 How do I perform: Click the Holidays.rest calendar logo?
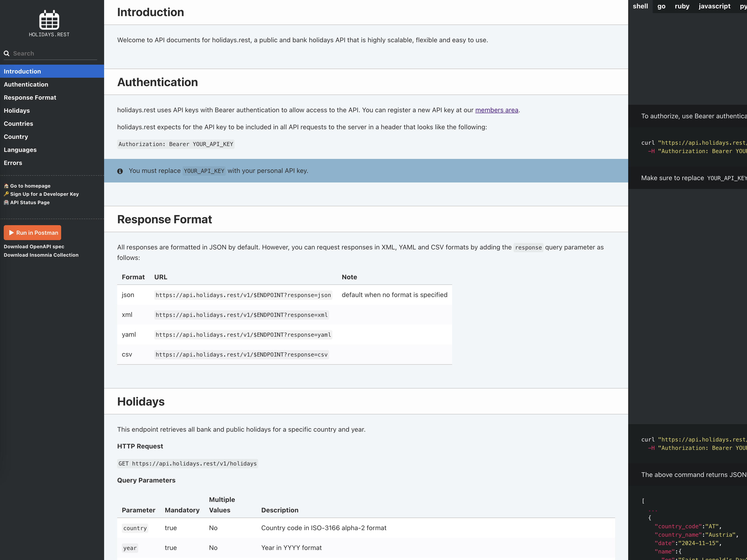click(49, 23)
